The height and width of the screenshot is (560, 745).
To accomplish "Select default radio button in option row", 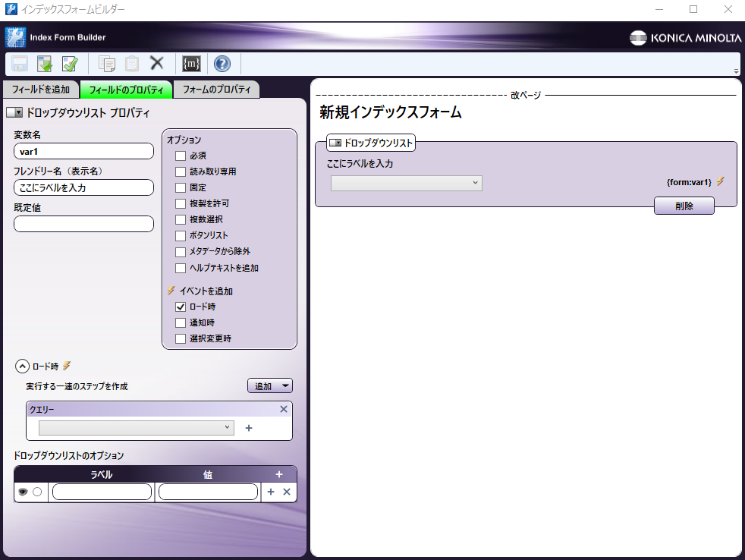I will tap(37, 492).
